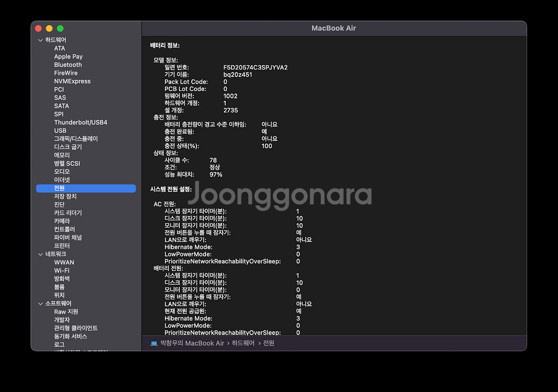Open Bluetooth hardware info

click(68, 65)
